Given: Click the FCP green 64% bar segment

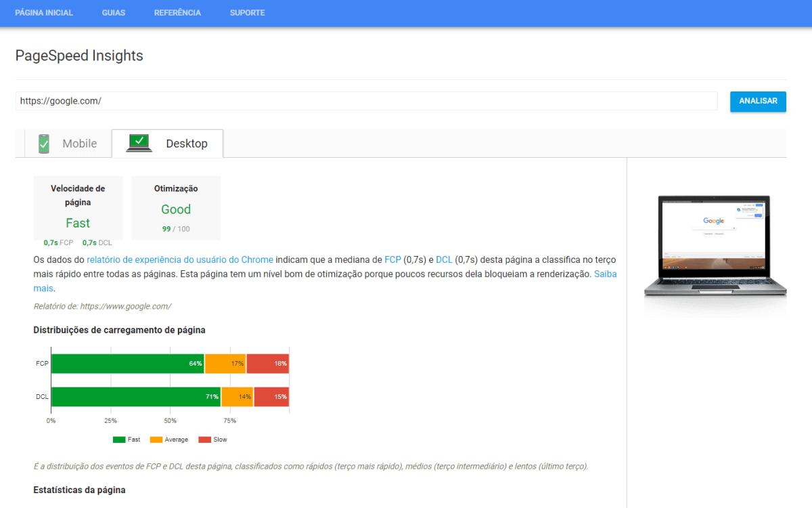Looking at the screenshot, I should (x=127, y=364).
